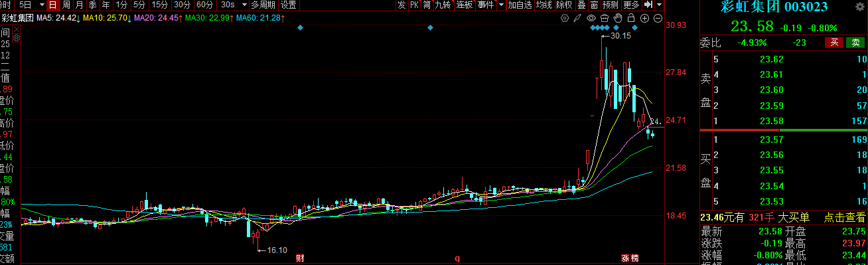Toggle the eye visibility icon on chart
Image resolution: width=868 pixels, height=265 pixels.
pyautogui.click(x=591, y=18)
